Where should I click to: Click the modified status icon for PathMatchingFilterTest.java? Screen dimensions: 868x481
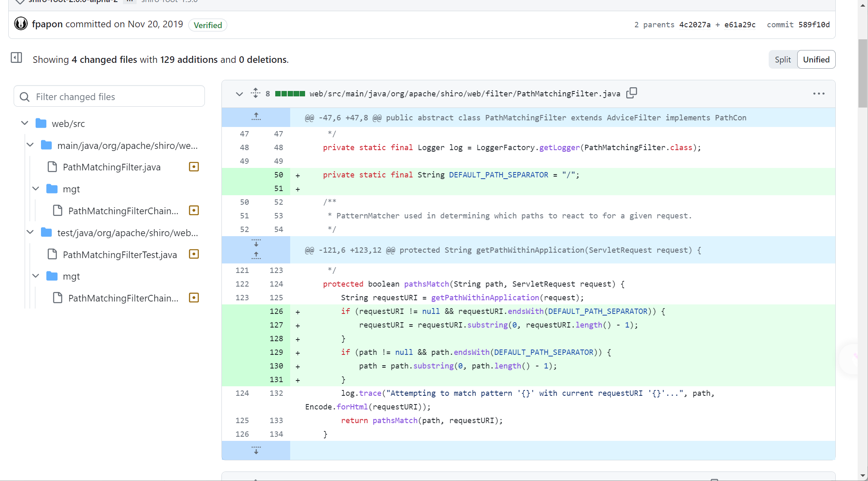click(194, 254)
